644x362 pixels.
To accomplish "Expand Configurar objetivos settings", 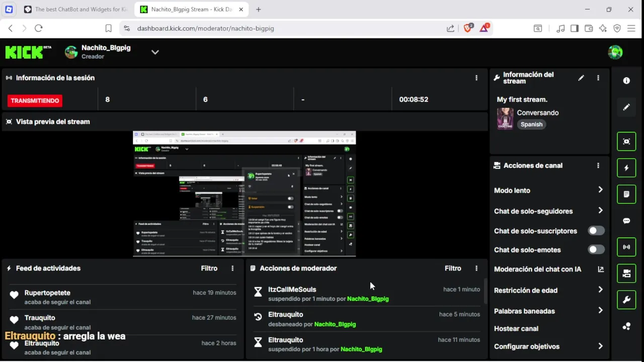I will [600, 346].
